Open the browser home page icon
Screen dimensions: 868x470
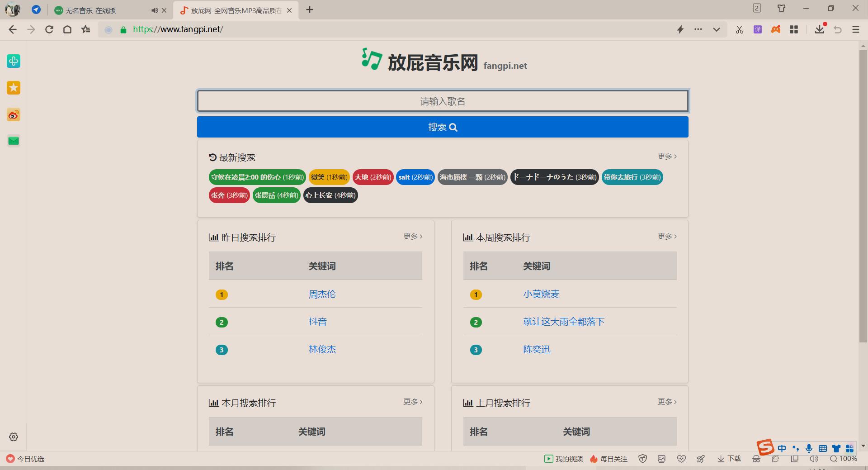coord(67,29)
